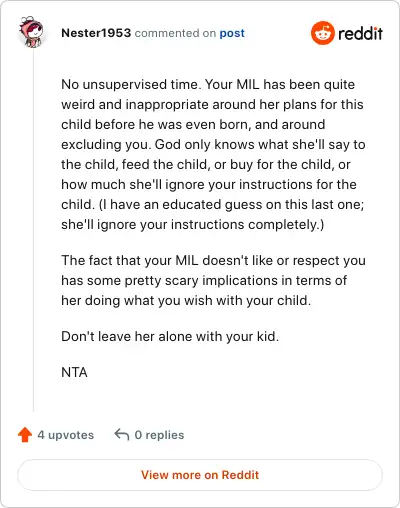Click the Nester1953 user avatar
Image resolution: width=400 pixels, height=508 pixels.
(31, 32)
